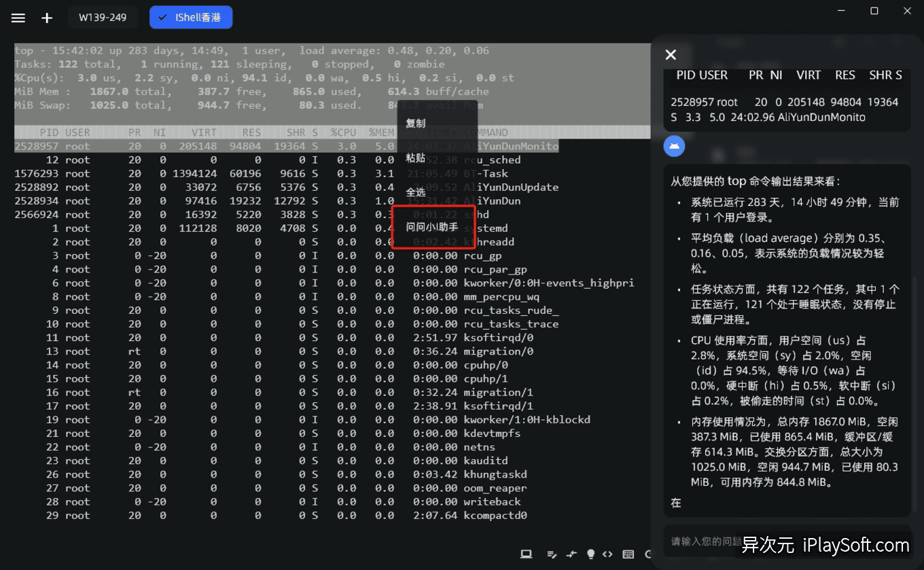Click the lightbulb suggestion icon
Viewport: 924px width, 570px height.
coord(590,554)
